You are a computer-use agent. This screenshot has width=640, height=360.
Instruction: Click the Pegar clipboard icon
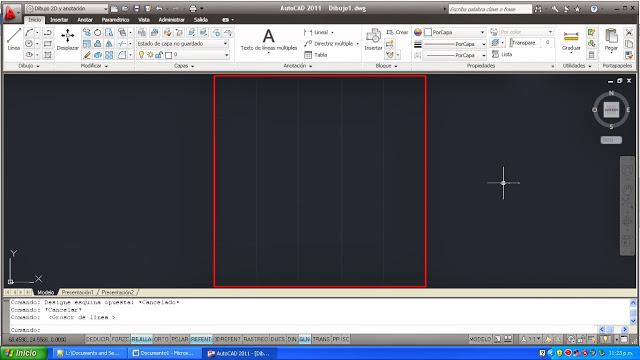click(611, 40)
